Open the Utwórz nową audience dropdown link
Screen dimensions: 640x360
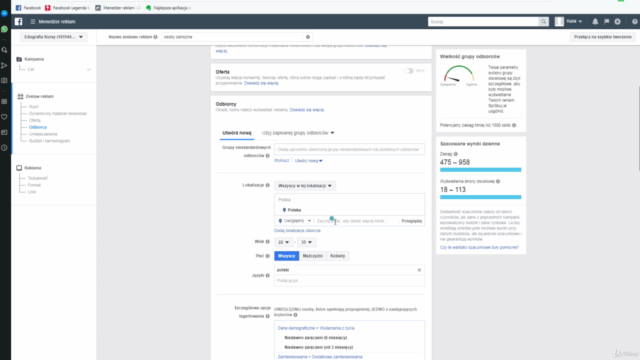point(309,161)
